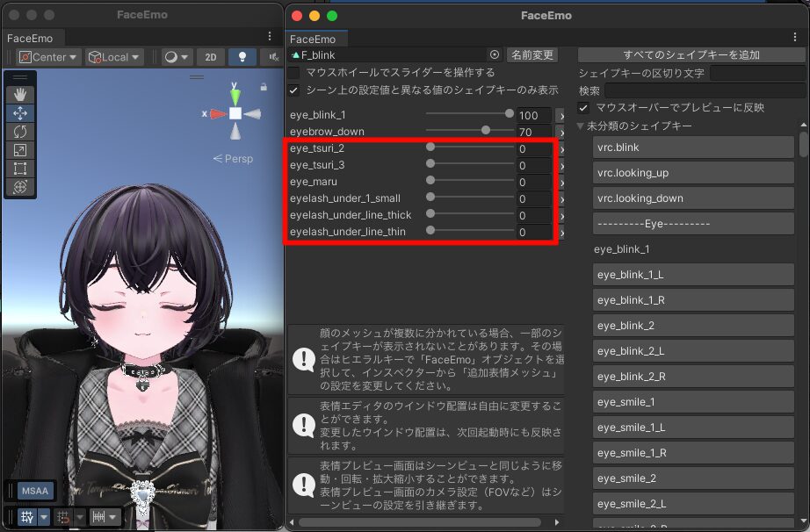This screenshot has width=810, height=532.
Task: Click すべてのシェイプキーを追加 button
Action: coord(691,54)
